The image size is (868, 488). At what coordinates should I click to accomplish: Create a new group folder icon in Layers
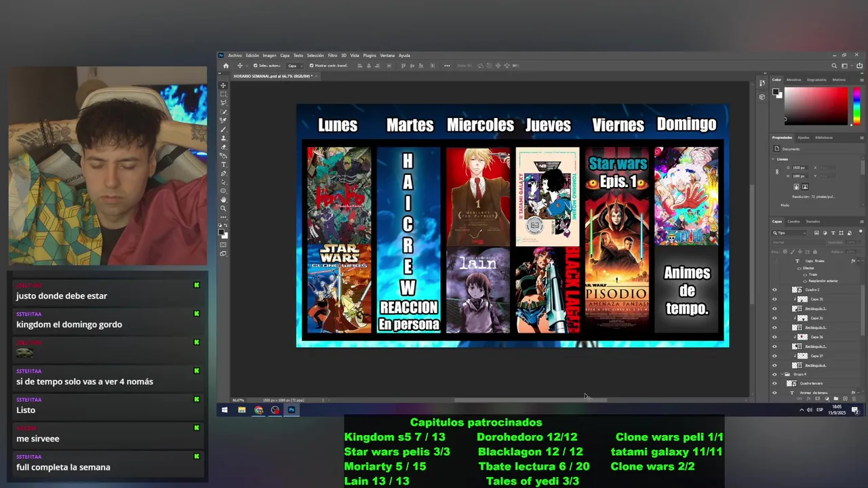836,399
